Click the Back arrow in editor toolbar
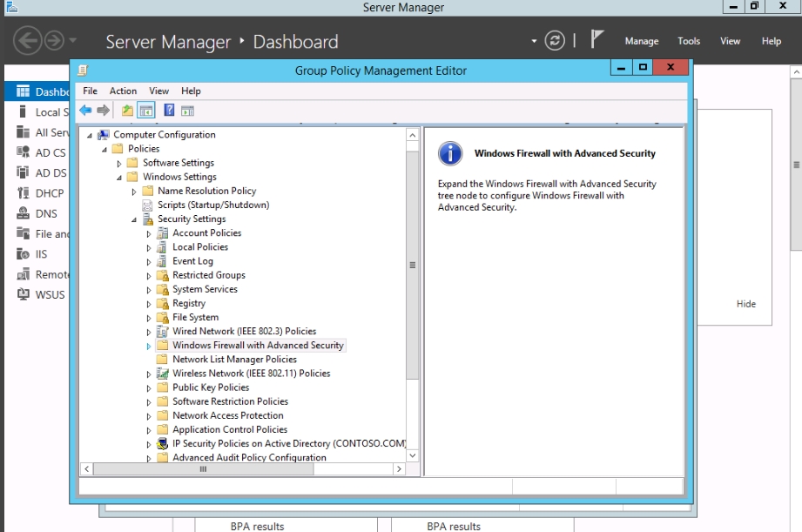 pos(85,110)
